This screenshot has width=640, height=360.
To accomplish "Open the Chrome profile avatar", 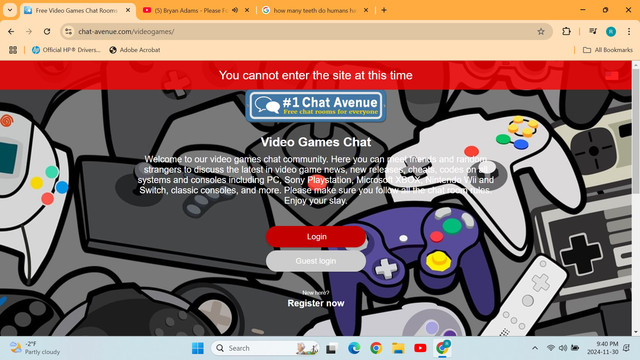I will [611, 31].
